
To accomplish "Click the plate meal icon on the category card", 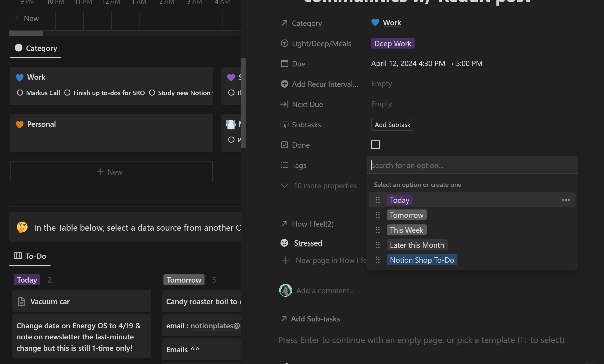I will click(x=231, y=125).
